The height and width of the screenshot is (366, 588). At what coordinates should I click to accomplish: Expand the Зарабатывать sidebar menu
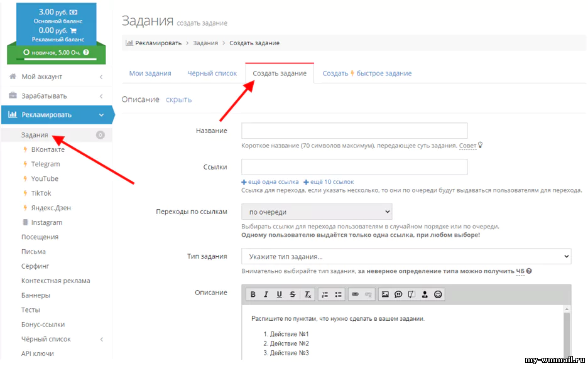tap(57, 96)
